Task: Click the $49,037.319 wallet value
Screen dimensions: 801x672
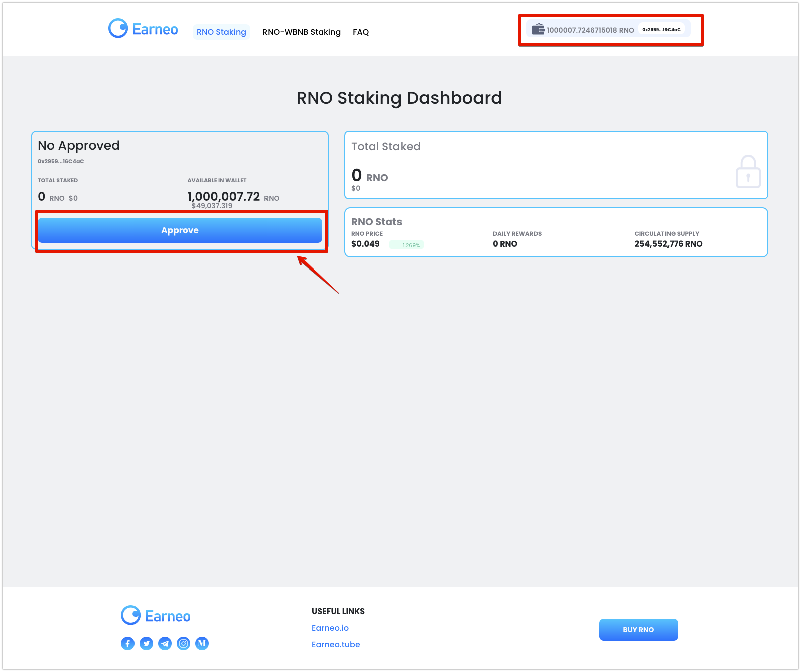Action: point(212,206)
